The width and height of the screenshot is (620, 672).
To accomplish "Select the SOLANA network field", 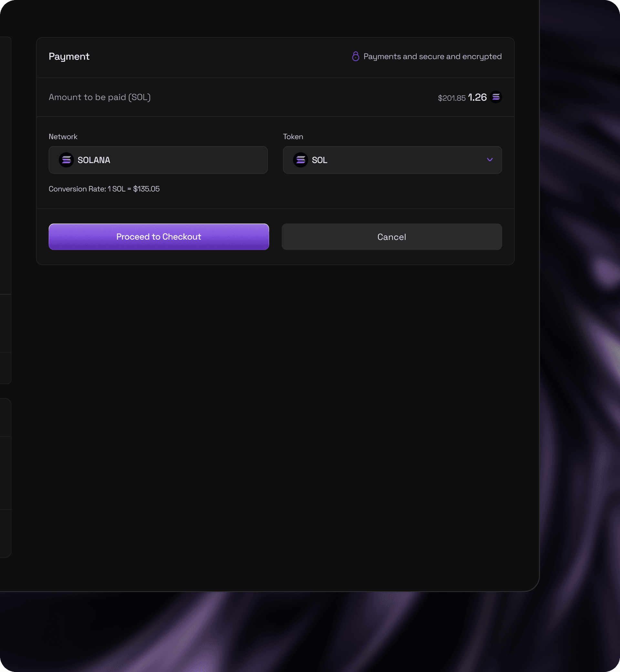I will point(158,160).
